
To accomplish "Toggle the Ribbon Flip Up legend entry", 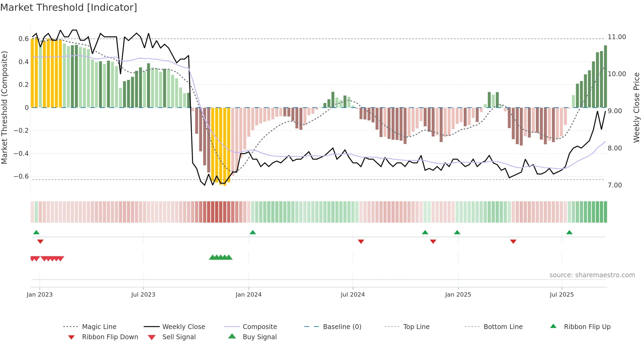I will [x=580, y=327].
